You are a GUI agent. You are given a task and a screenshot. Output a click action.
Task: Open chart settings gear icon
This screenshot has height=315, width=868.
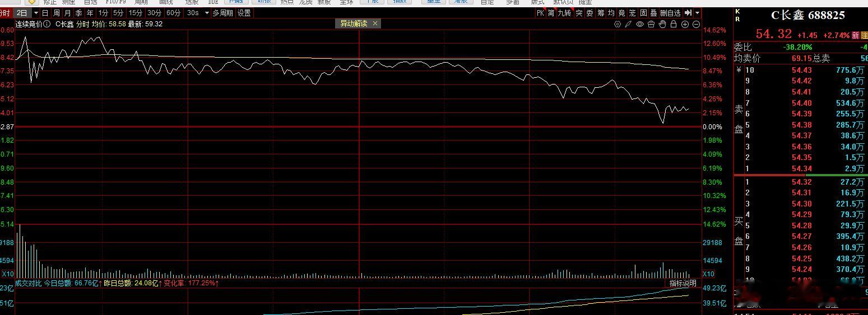coord(618,24)
